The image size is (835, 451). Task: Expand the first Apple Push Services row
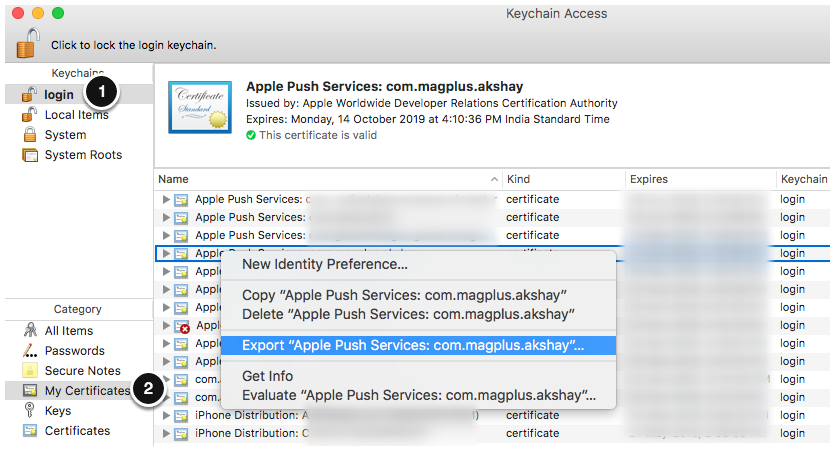point(166,199)
